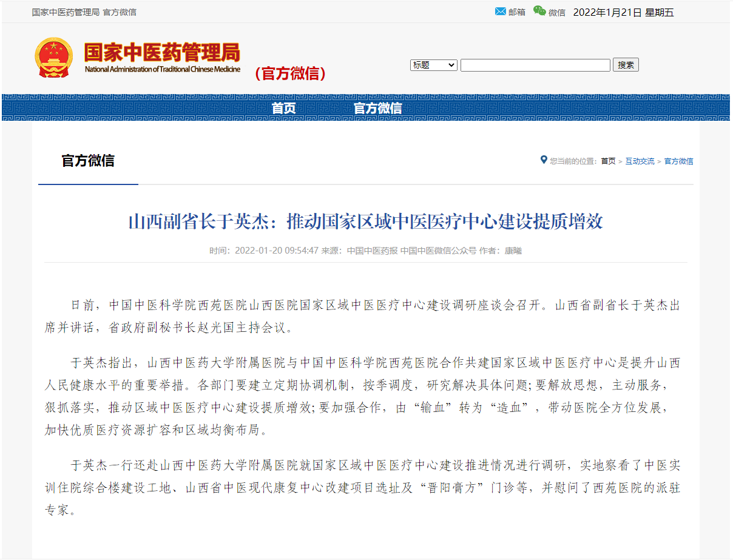
Task: Select the 官方微信 section heading tab
Action: [88, 161]
